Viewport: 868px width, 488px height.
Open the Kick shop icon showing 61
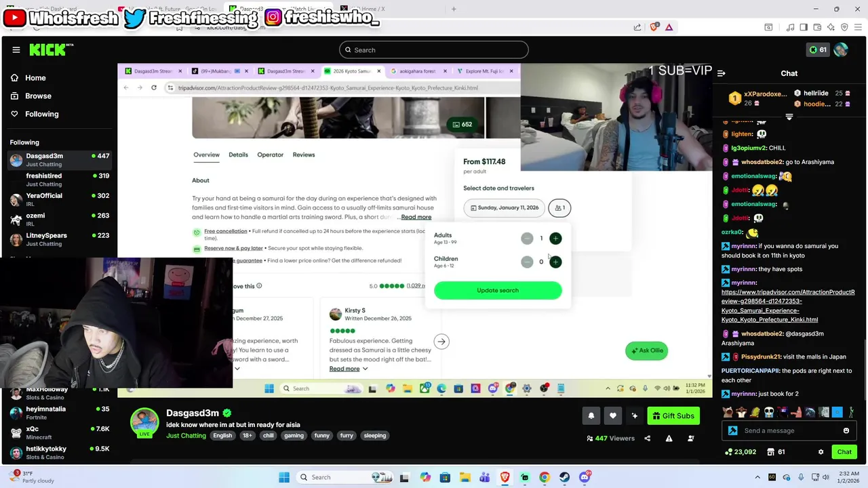pos(776,452)
